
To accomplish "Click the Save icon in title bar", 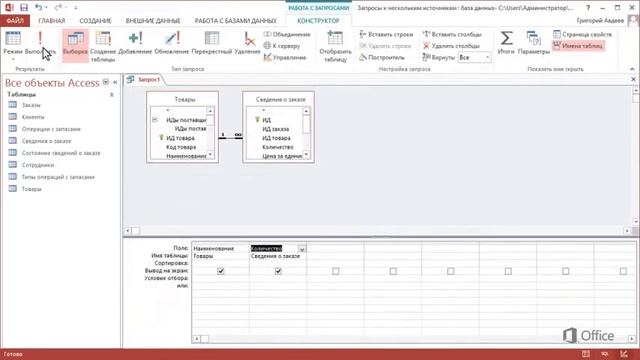I will point(24,7).
